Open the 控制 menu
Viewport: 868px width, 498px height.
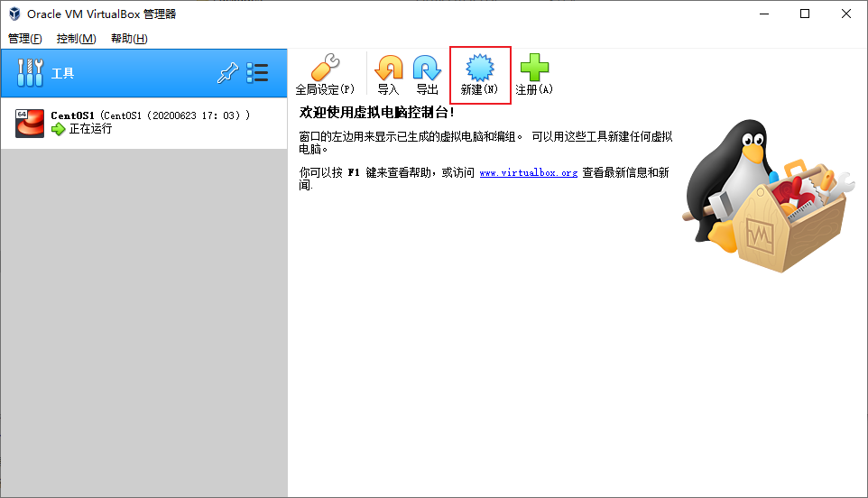[x=76, y=38]
